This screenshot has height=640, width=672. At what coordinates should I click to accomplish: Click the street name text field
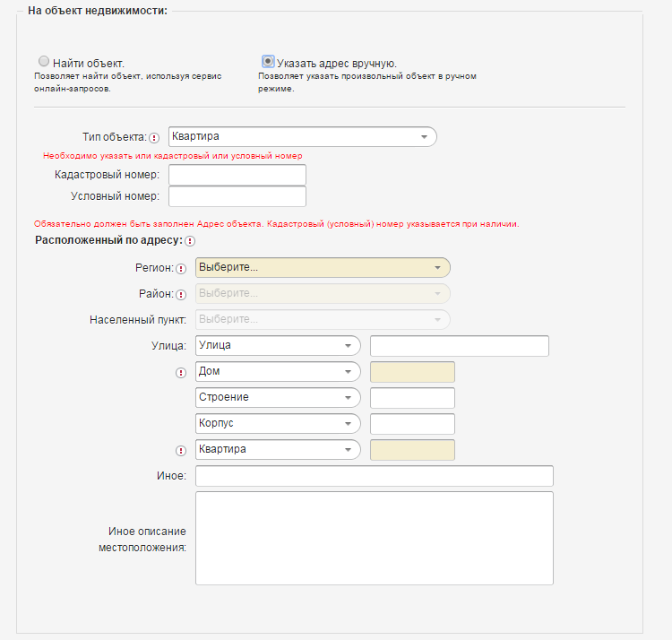pyautogui.click(x=460, y=346)
